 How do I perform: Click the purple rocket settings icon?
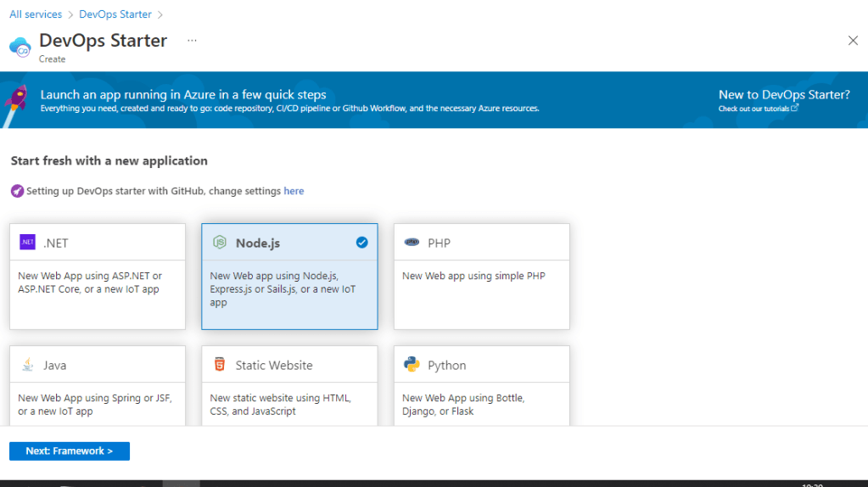17,191
